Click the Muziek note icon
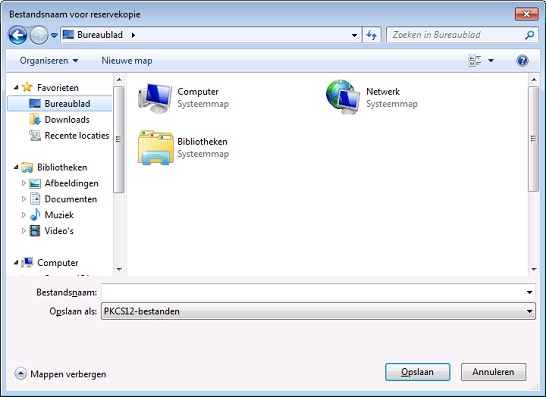This screenshot has height=397, width=546. click(x=35, y=215)
